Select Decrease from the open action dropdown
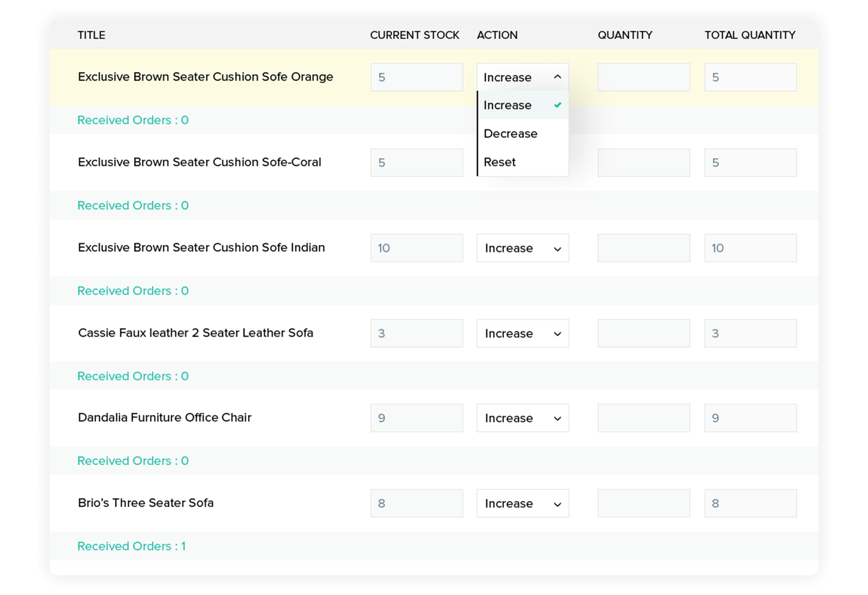This screenshot has height=595, width=868. 510,134
